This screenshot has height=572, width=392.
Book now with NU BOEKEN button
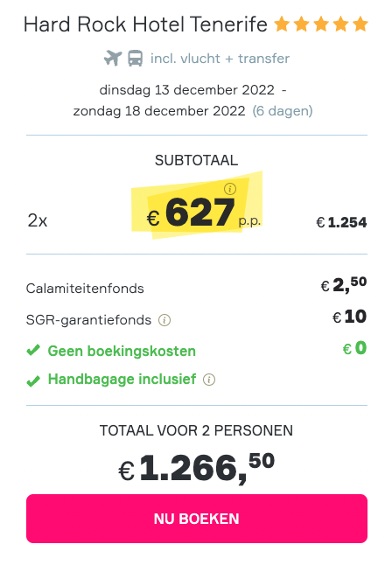(x=197, y=519)
